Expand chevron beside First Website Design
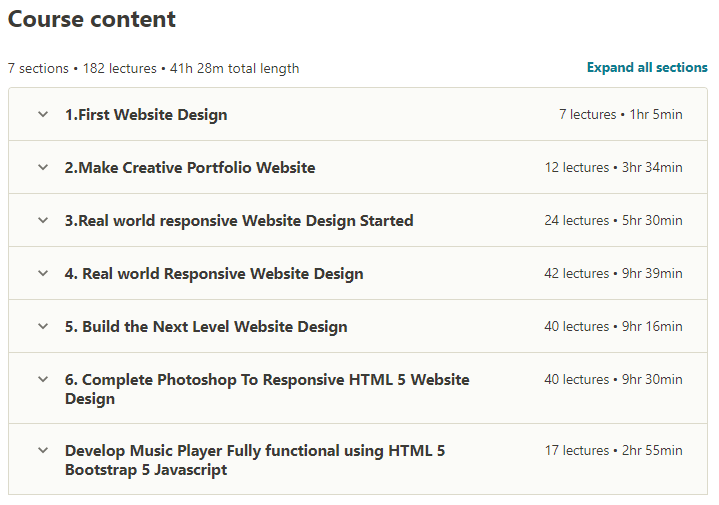 43,114
